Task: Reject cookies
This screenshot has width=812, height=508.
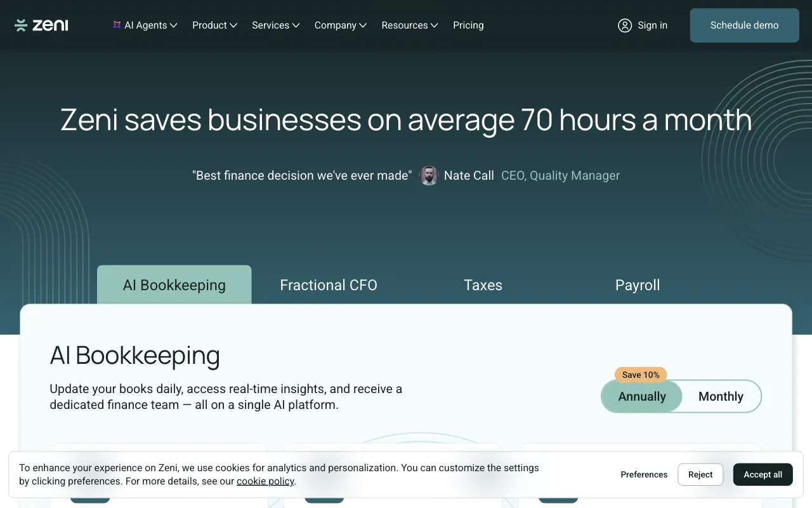Action: 700,474
